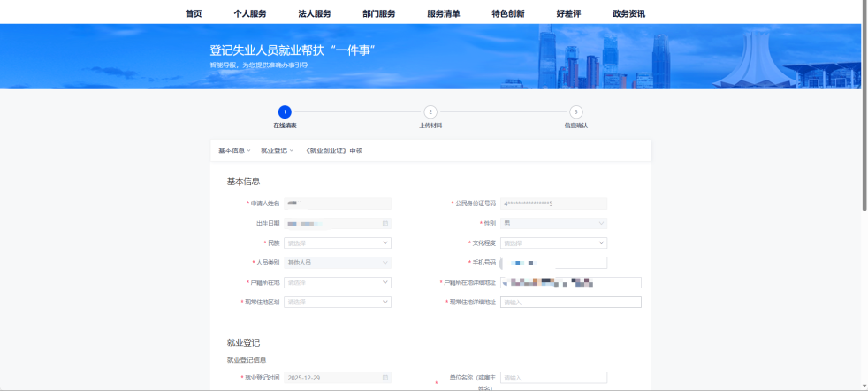This screenshot has width=868, height=391.
Task: Click step 1 circle for 在线填表
Action: (285, 111)
